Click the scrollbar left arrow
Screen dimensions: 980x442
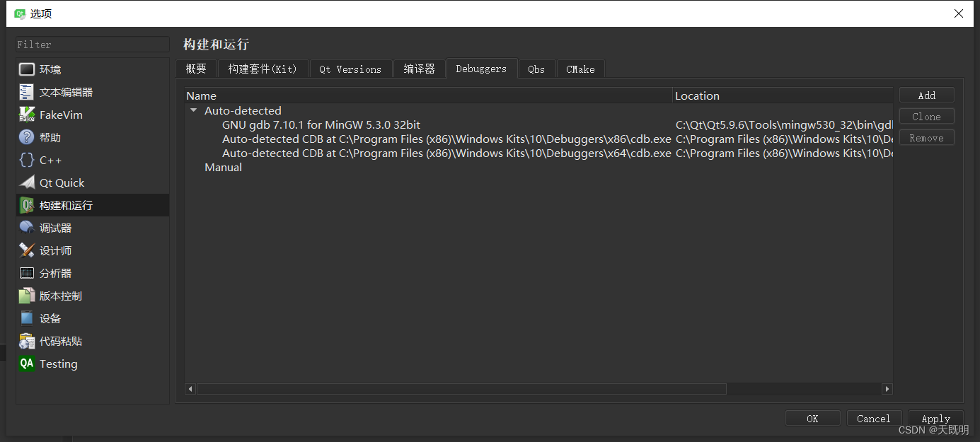[x=190, y=389]
